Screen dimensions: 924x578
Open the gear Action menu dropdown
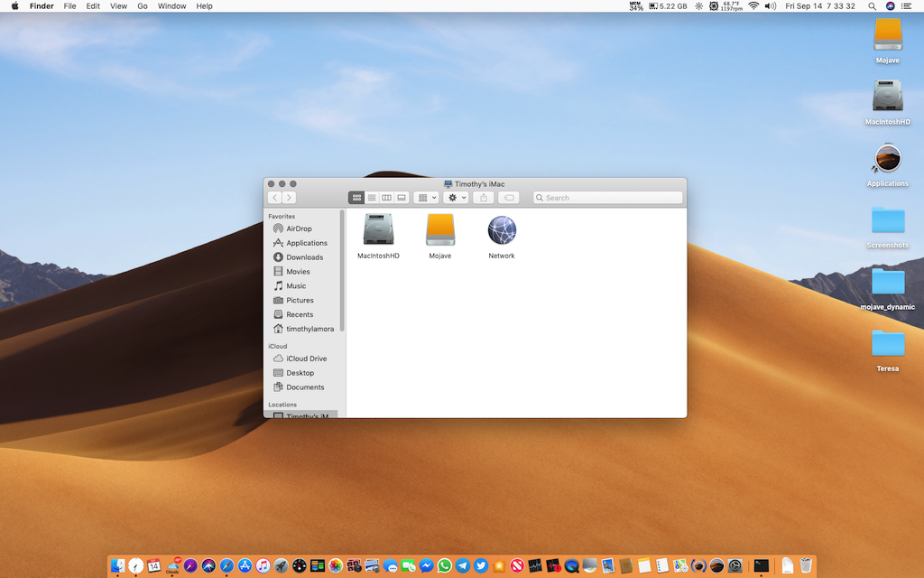456,198
